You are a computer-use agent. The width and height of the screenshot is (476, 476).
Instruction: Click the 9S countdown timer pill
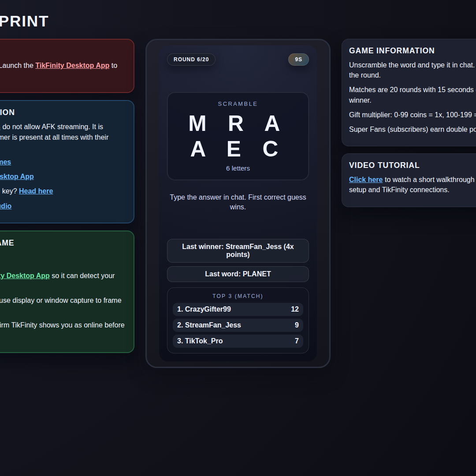click(x=298, y=59)
